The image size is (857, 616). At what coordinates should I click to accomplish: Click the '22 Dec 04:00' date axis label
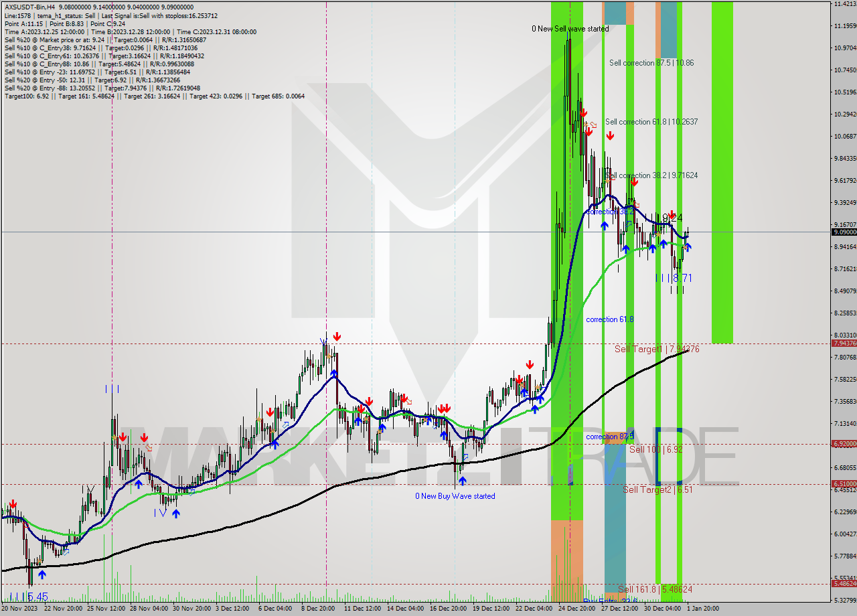coord(534,609)
